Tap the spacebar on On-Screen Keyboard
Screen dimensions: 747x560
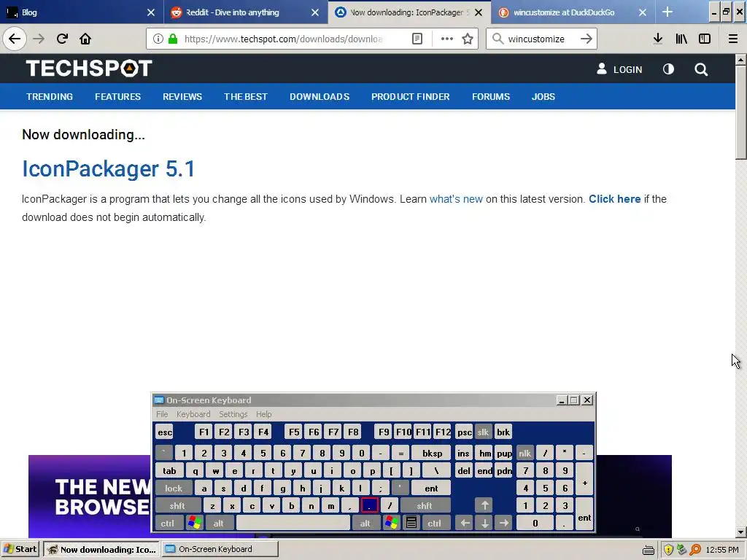(x=293, y=523)
